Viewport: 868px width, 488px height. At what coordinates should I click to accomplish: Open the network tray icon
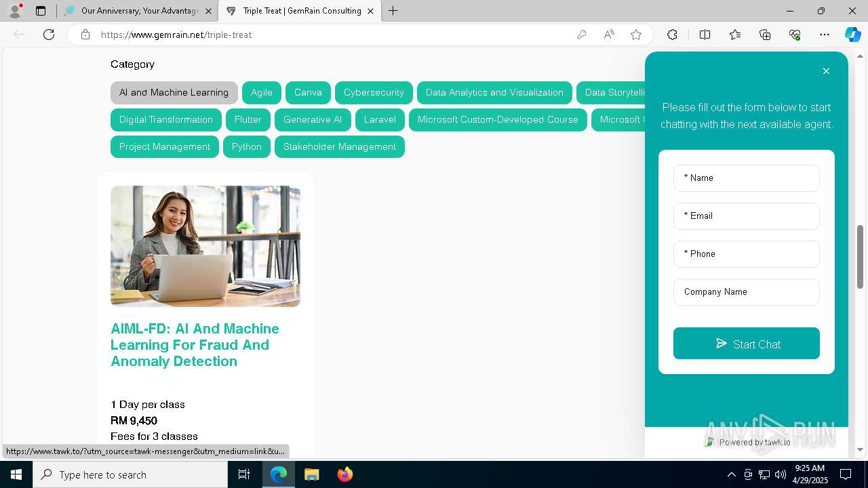click(764, 474)
